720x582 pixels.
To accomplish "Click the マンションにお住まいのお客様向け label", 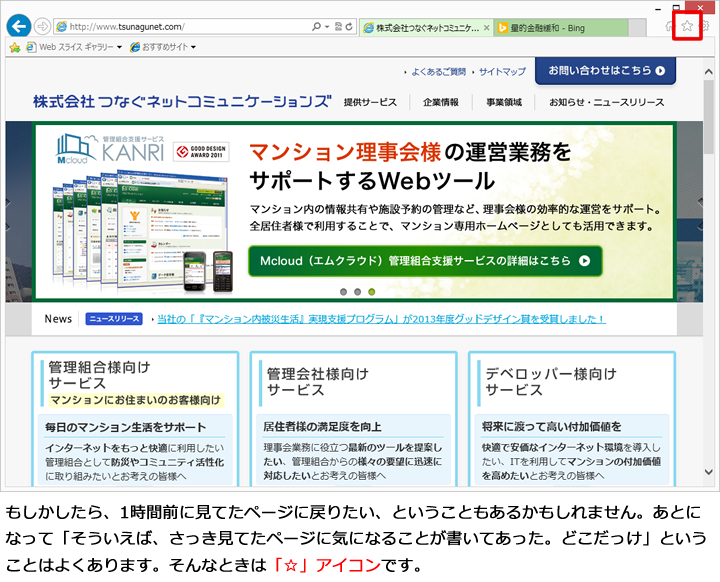I will 135,400.
